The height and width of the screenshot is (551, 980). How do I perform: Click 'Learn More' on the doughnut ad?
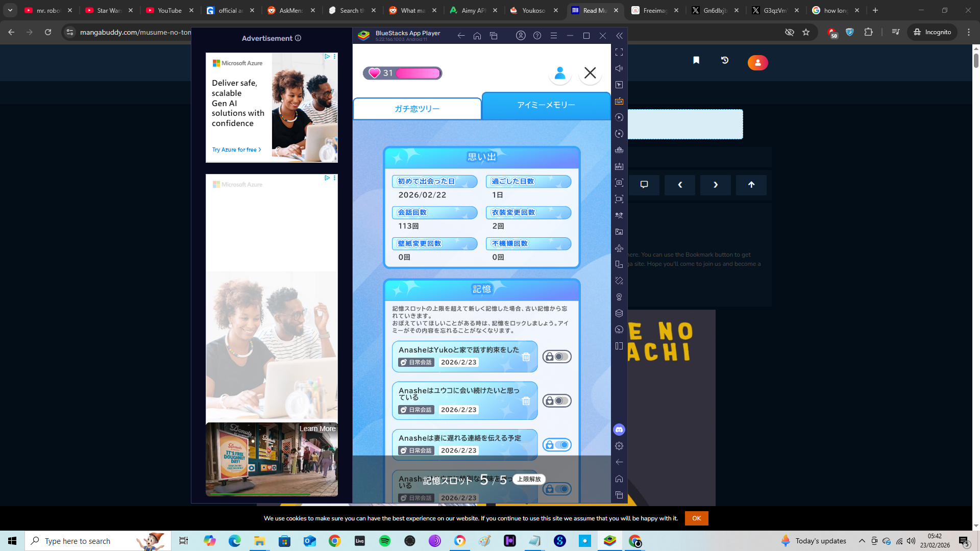[x=317, y=429]
